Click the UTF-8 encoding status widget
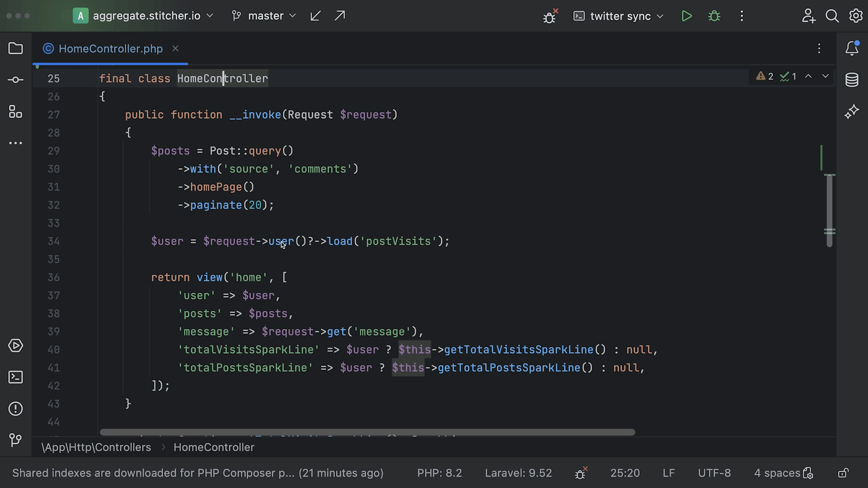The height and width of the screenshot is (488, 868). [x=714, y=473]
